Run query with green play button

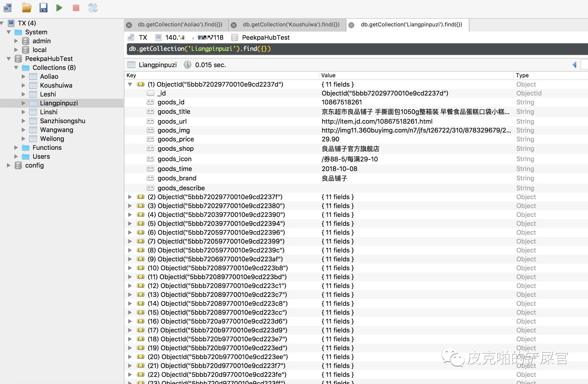pyautogui.click(x=59, y=8)
